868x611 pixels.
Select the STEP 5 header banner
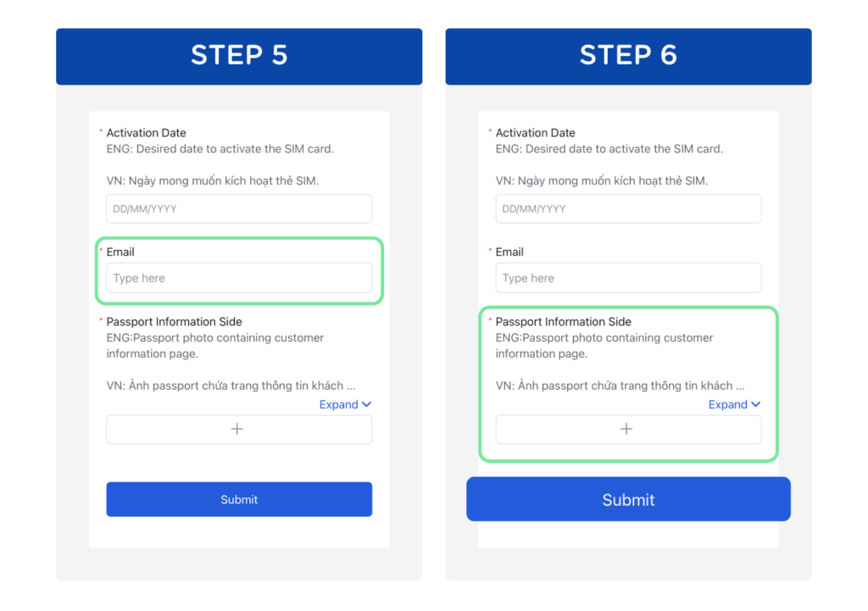point(239,56)
